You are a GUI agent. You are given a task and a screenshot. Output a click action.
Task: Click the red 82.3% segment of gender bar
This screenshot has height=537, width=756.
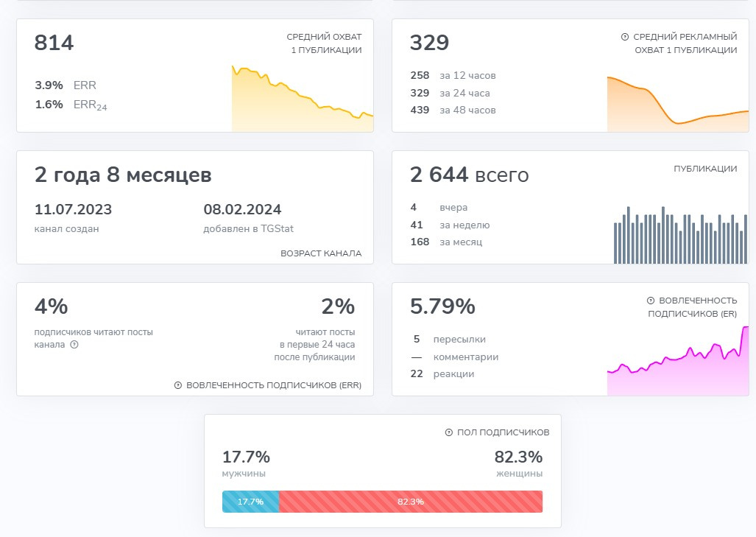411,502
